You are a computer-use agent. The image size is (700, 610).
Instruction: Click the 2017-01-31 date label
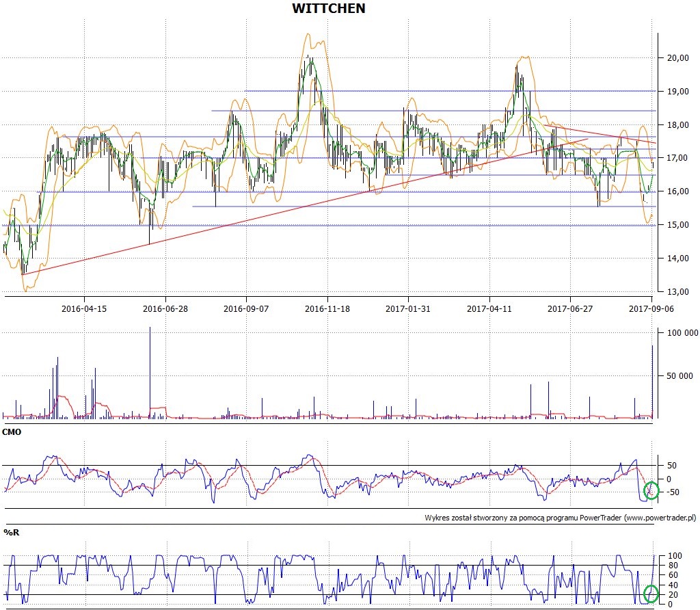coord(408,308)
